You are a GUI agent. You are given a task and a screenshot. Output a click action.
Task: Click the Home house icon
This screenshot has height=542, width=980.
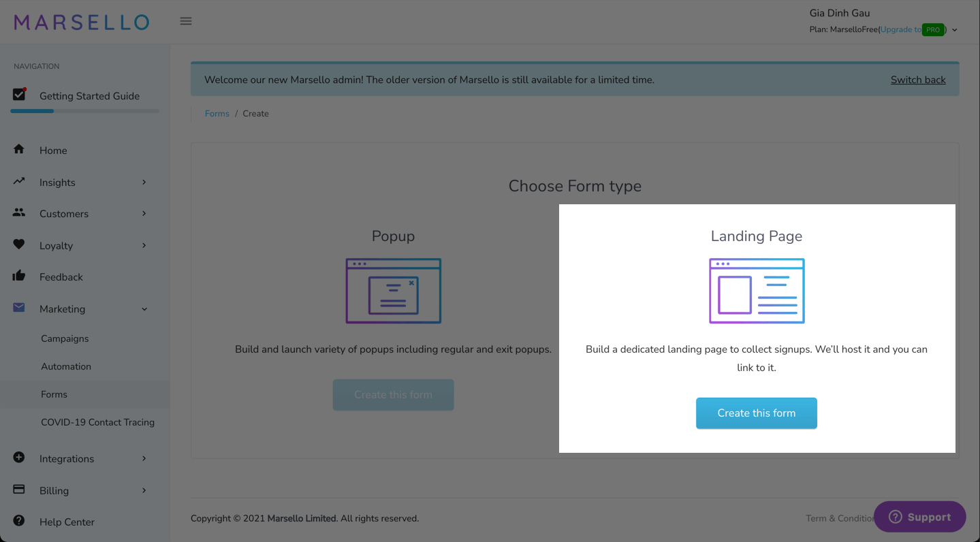click(19, 149)
